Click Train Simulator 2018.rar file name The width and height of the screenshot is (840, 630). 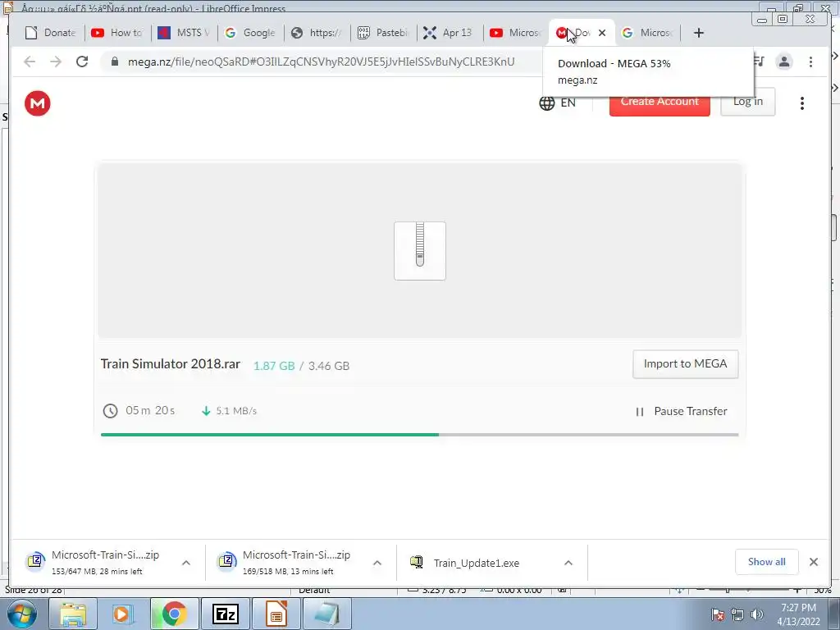[171, 364]
